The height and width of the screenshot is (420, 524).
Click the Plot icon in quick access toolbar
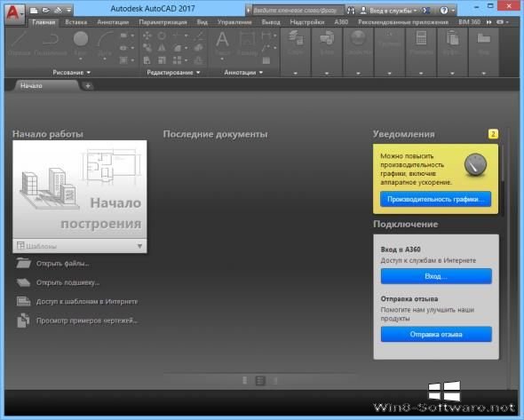pos(58,11)
